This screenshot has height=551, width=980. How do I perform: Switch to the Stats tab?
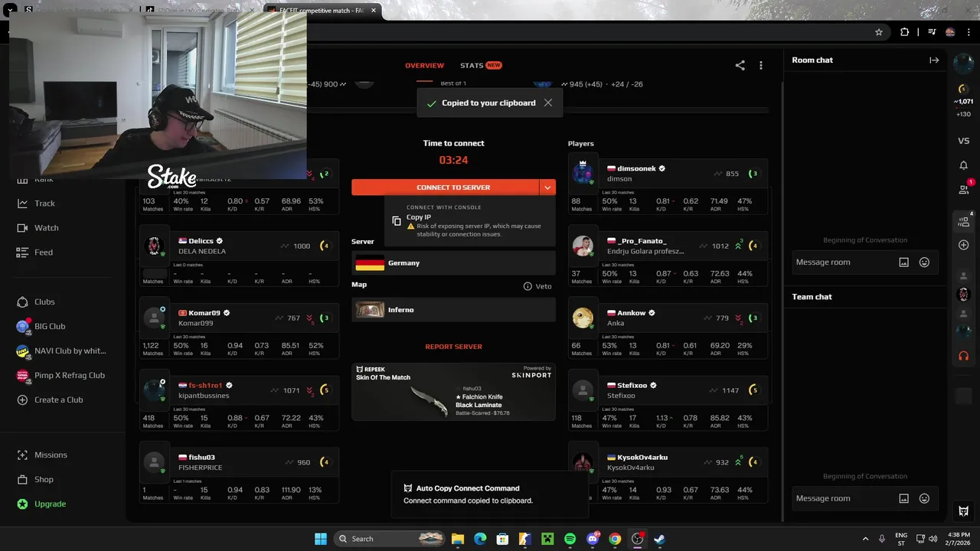[x=480, y=66]
